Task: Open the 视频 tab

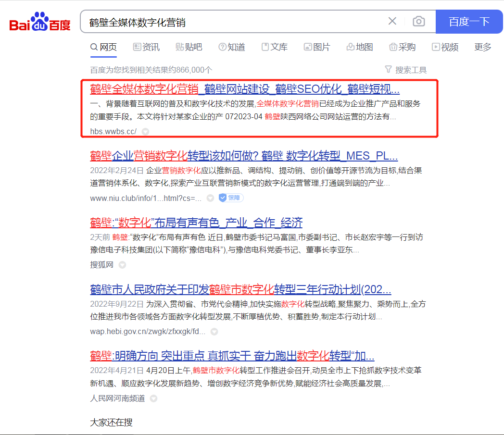Action: pos(445,47)
